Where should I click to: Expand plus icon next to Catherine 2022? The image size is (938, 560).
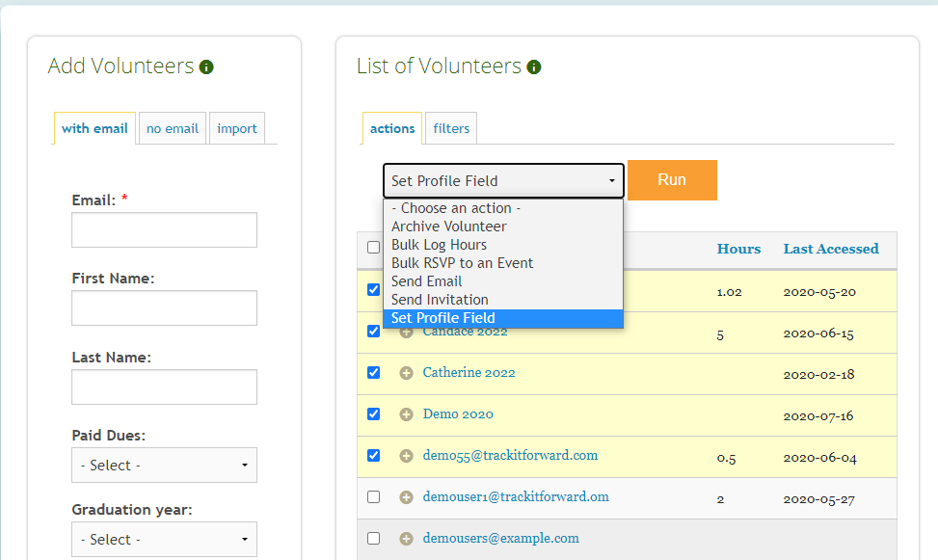(x=406, y=373)
